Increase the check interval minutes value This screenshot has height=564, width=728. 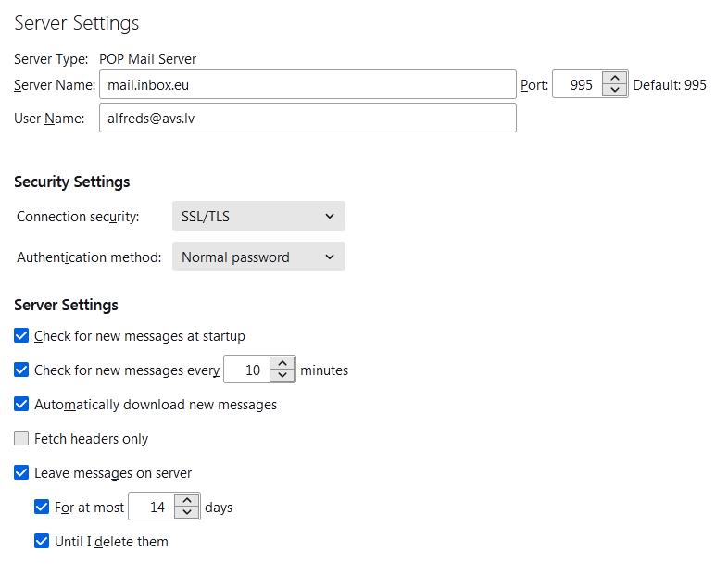tap(282, 364)
